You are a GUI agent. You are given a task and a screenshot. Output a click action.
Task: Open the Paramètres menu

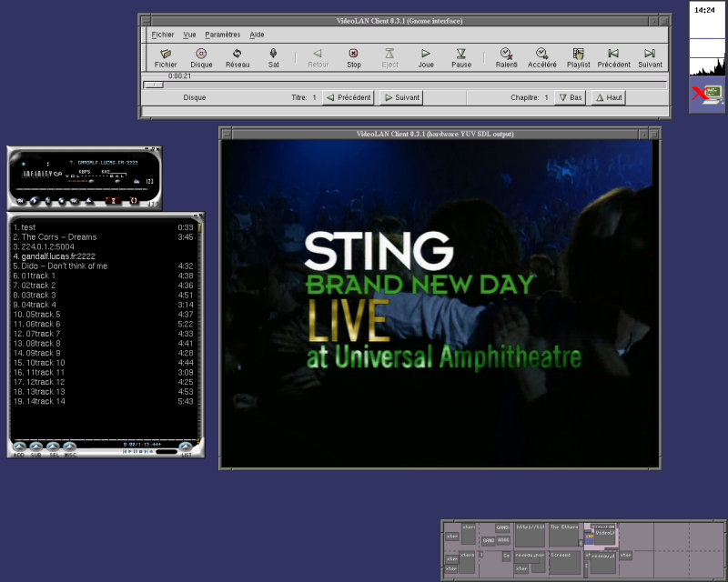pos(223,35)
